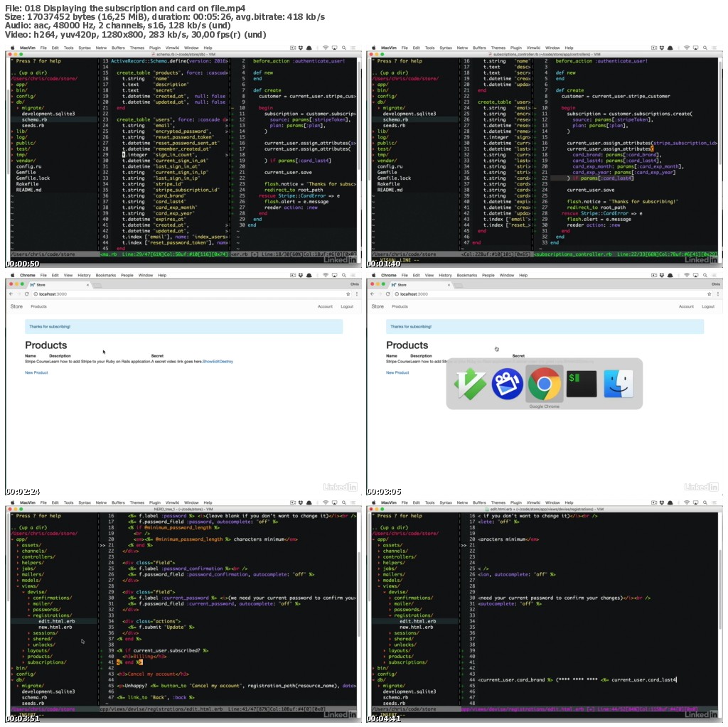Click the "current_user.save" line in the 00:01:40 frame
Screen dimensions: 728x727
coord(590,190)
